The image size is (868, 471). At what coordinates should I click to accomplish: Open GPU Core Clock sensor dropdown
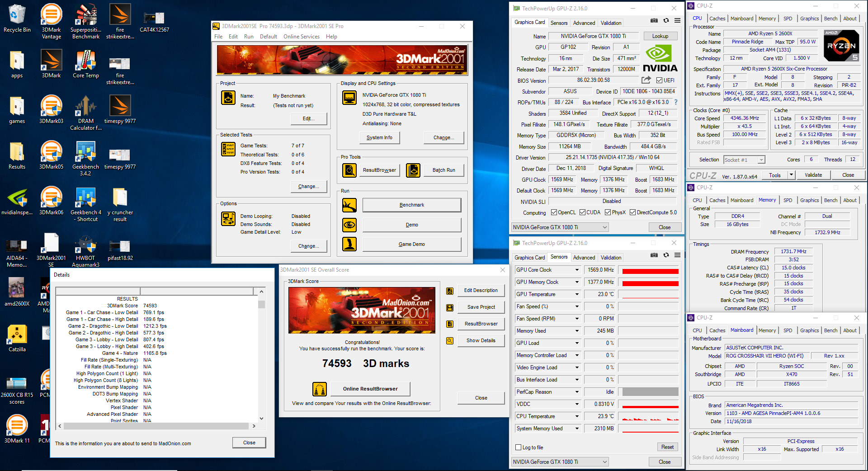pos(577,270)
